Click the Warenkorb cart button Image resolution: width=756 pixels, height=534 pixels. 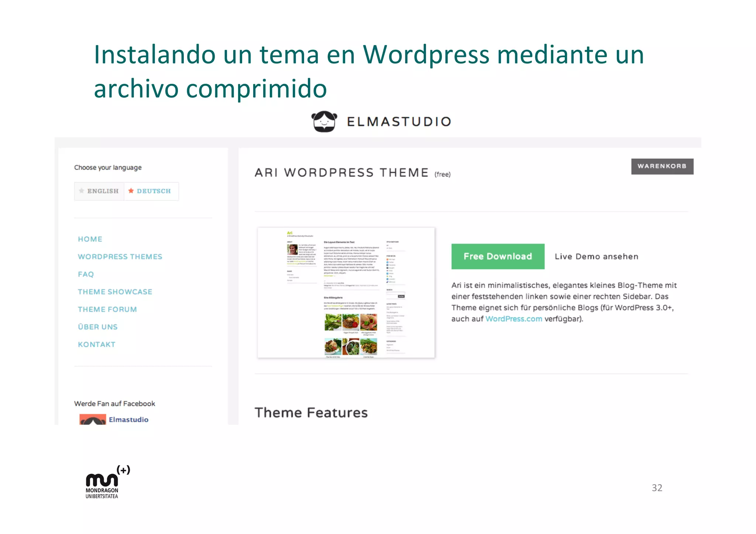pyautogui.click(x=662, y=166)
